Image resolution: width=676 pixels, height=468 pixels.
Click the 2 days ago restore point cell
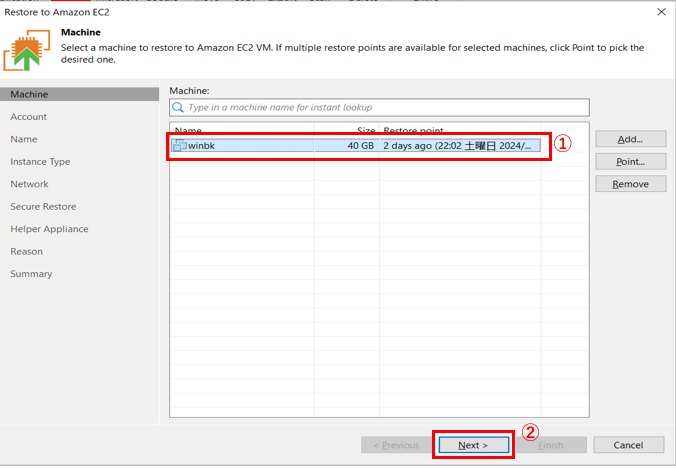460,146
